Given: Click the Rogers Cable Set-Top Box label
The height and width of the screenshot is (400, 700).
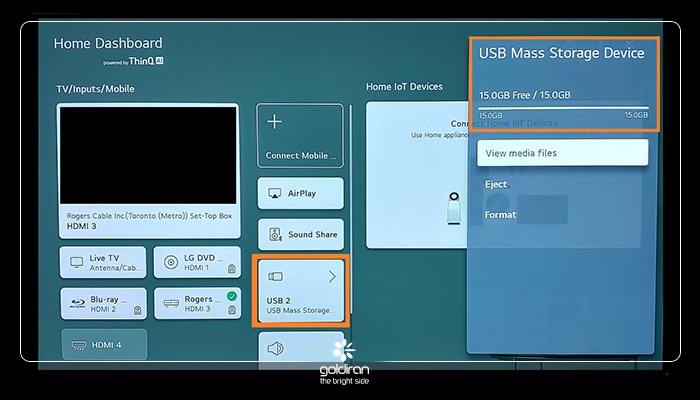Looking at the screenshot, I should pyautogui.click(x=148, y=215).
